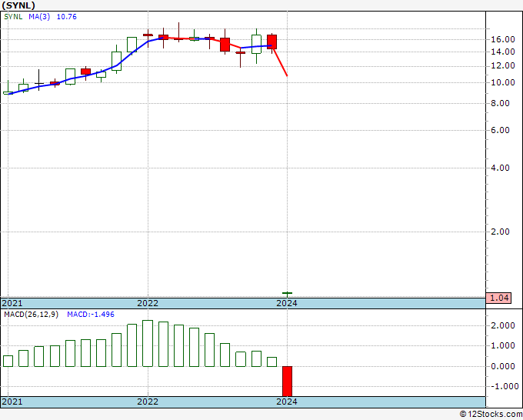Select the MACD:-1.496 value readout
Image resolution: width=523 pixels, height=420 pixels.
(91, 315)
